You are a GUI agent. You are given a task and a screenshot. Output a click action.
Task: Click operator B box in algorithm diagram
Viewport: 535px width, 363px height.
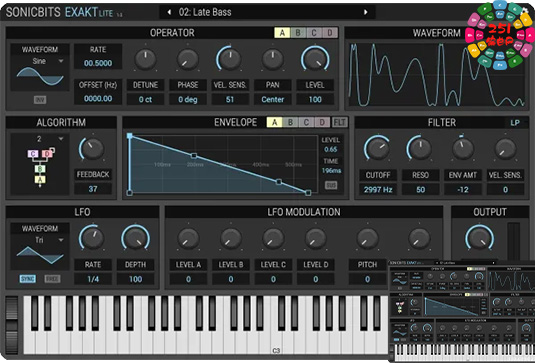point(40,169)
